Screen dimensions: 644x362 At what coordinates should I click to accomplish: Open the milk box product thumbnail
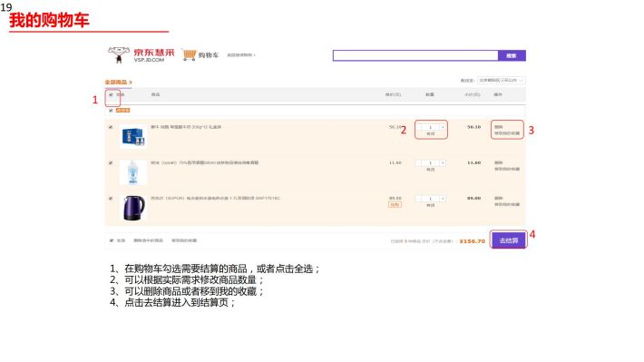[x=133, y=137]
